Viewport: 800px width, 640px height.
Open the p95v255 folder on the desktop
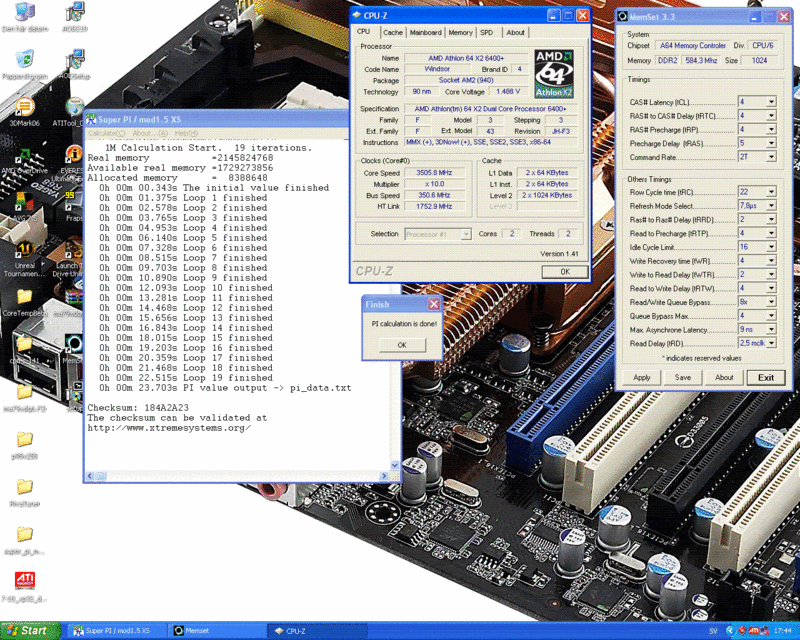point(24,440)
